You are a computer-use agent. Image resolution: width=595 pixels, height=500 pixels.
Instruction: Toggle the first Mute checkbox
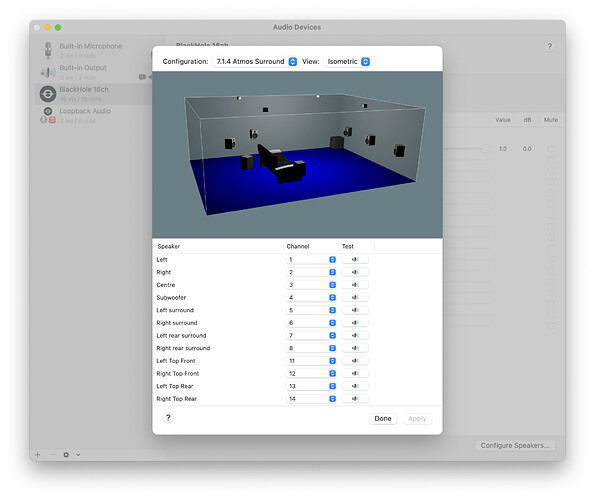551,149
